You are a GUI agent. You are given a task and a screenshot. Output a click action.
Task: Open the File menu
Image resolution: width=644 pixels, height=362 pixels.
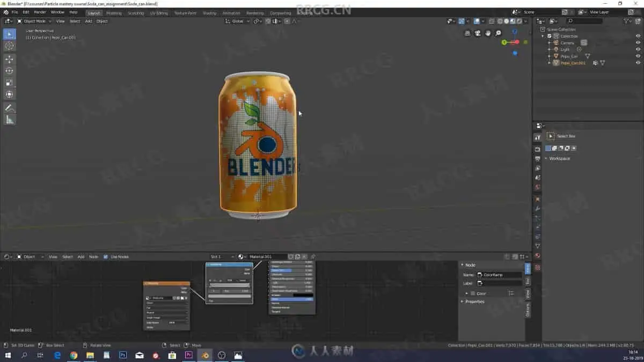tap(14, 12)
